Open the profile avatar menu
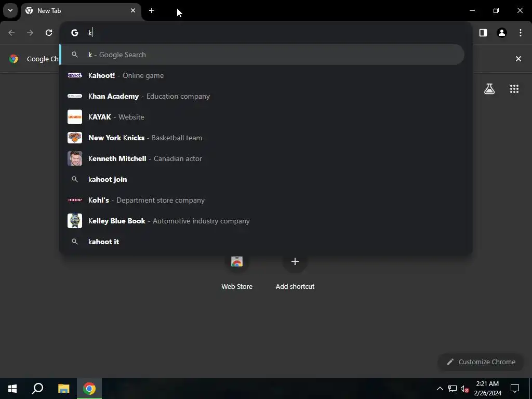The image size is (532, 399). point(502,33)
